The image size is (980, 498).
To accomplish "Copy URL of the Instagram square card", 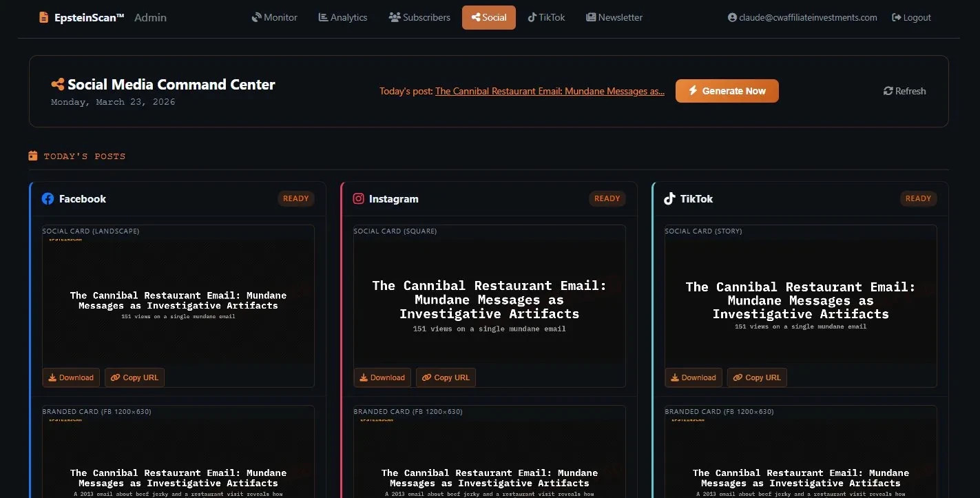I will click(446, 377).
